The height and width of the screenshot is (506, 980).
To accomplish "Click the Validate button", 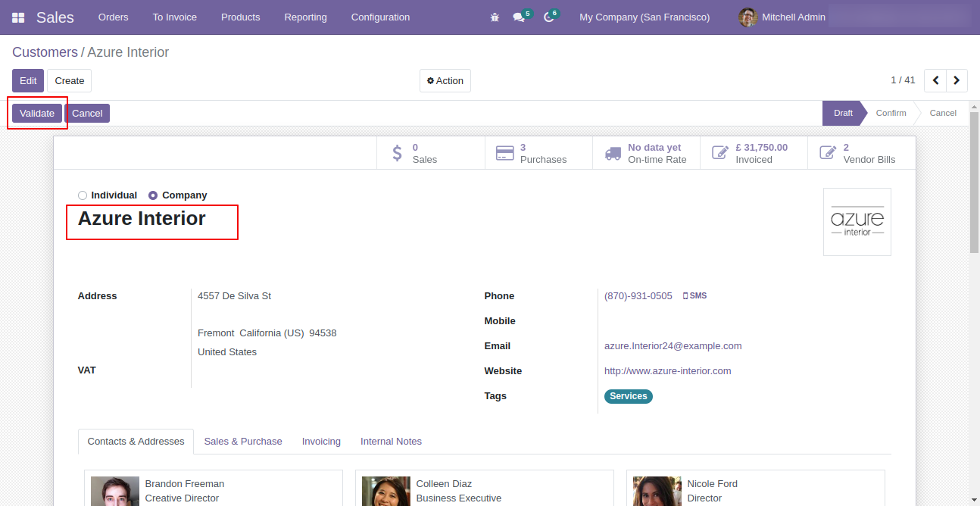I will click(x=37, y=114).
